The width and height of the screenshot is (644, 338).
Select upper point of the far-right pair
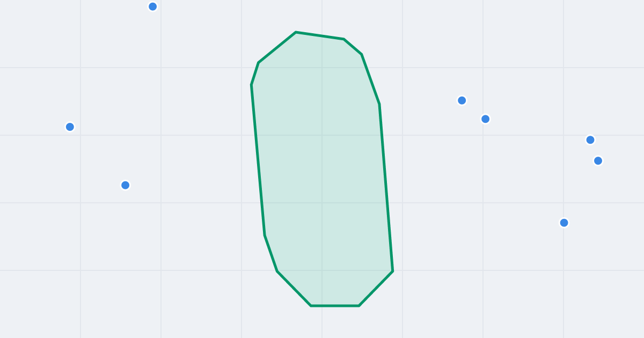click(590, 139)
